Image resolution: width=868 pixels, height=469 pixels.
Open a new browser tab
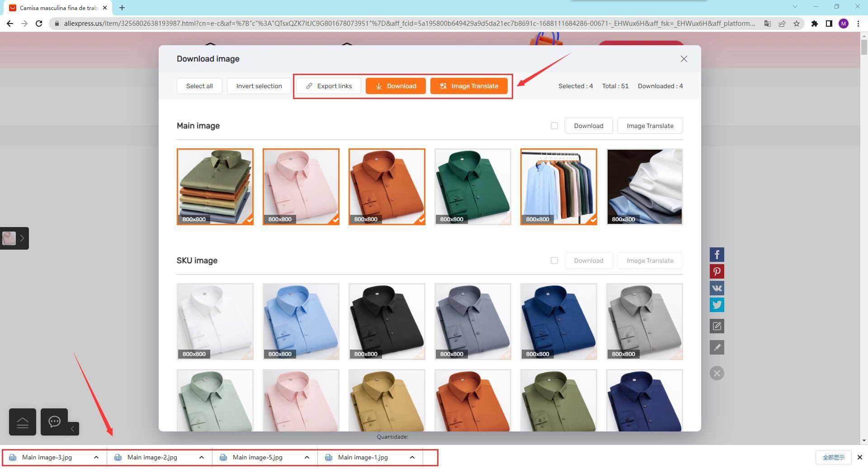coord(122,8)
